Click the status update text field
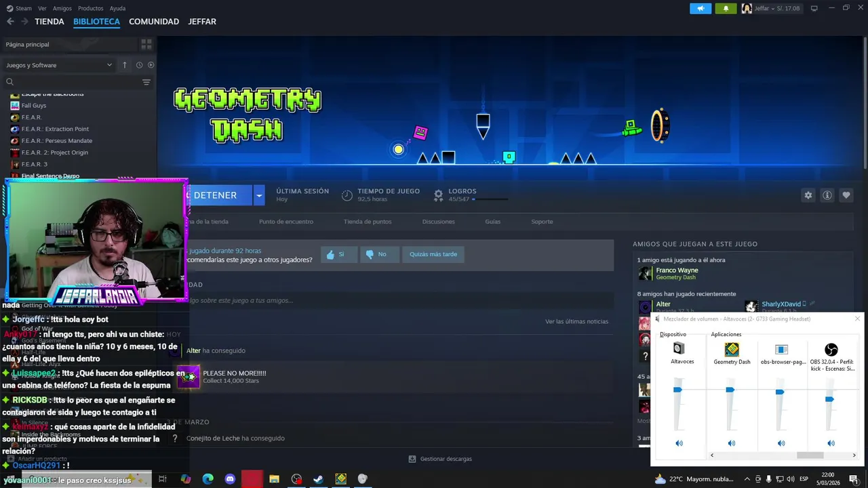 click(400, 300)
